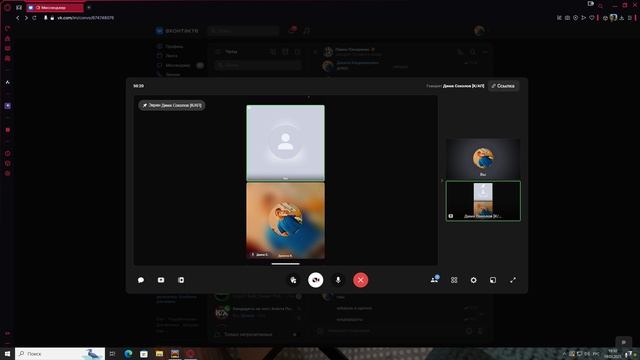Open the Windows Start menu
The height and width of the screenshot is (360, 640).
point(7,353)
